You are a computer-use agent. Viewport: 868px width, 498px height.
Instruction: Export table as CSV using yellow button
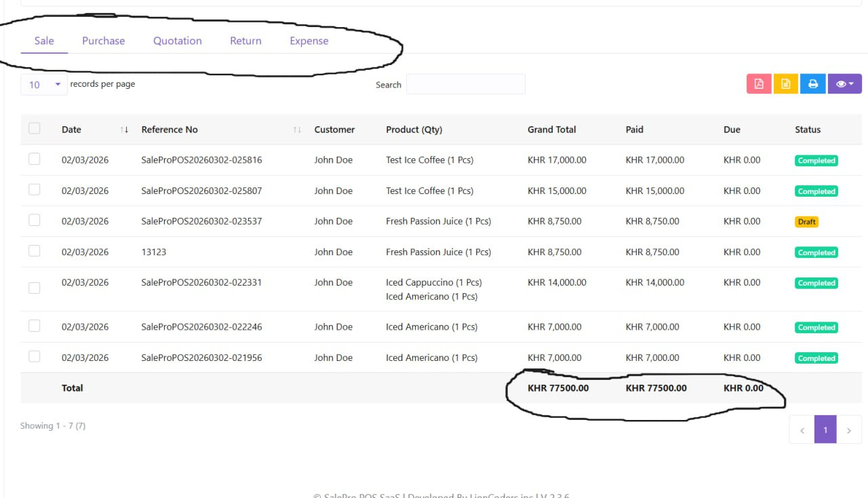point(786,84)
